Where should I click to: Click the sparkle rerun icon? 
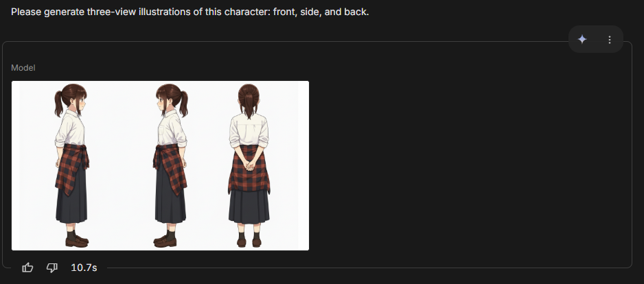click(582, 39)
